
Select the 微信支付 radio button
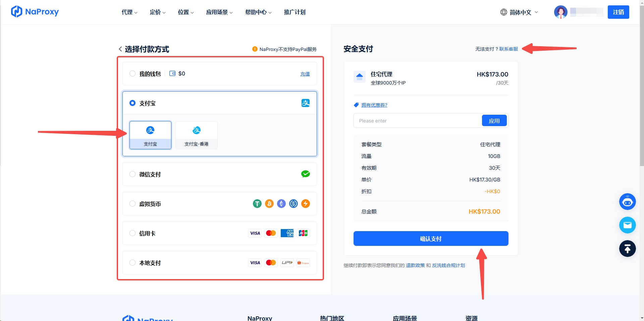pyautogui.click(x=132, y=174)
